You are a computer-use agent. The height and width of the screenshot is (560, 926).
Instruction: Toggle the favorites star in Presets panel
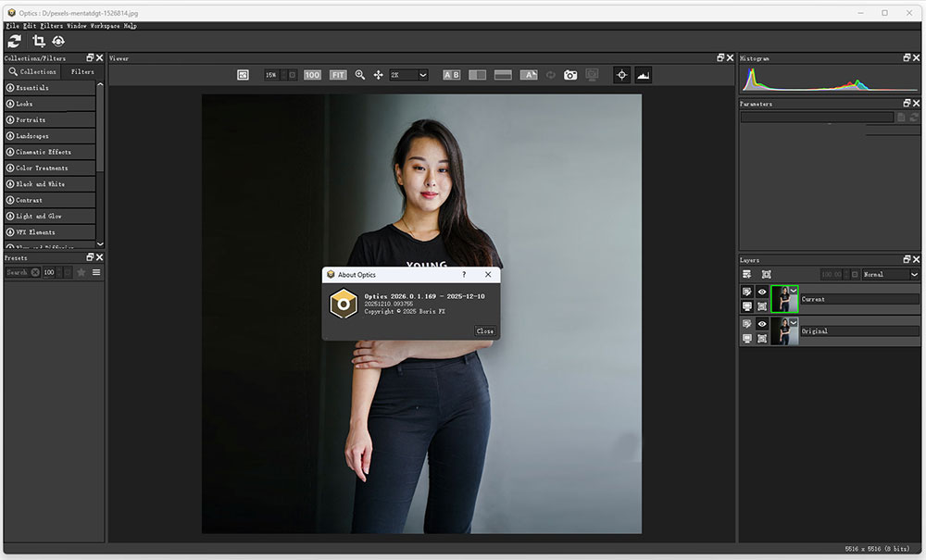tap(81, 272)
